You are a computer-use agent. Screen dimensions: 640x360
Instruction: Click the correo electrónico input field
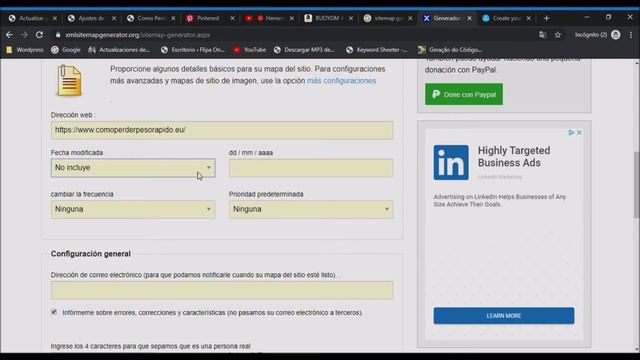[222, 290]
